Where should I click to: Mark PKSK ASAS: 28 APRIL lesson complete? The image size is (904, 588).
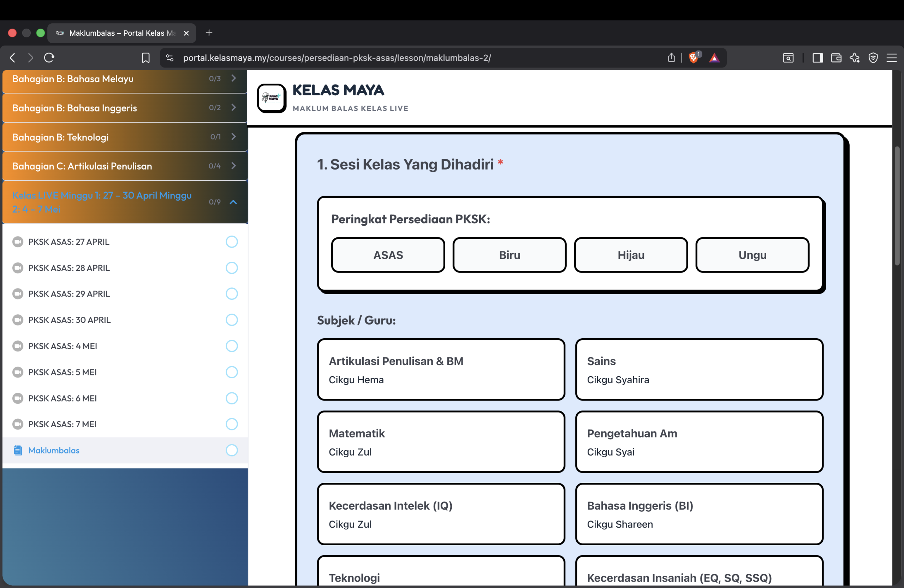pyautogui.click(x=232, y=268)
